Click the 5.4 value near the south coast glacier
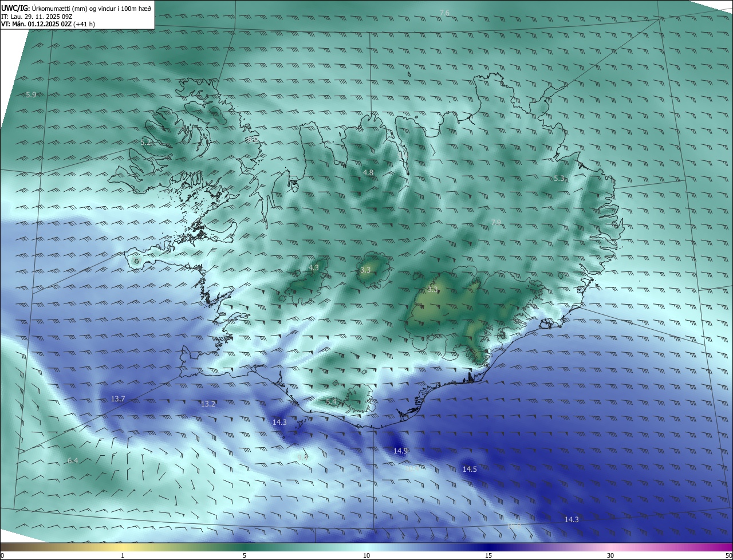The image size is (733, 560). click(x=331, y=402)
